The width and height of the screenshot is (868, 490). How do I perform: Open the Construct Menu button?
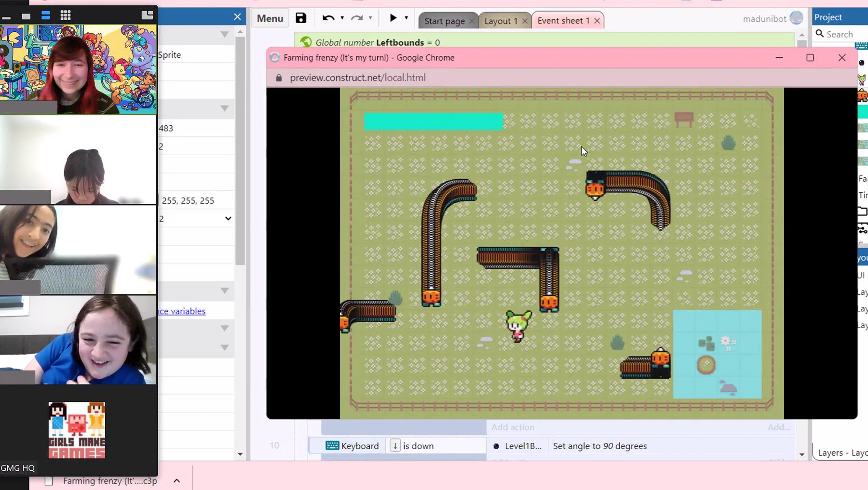coord(270,18)
